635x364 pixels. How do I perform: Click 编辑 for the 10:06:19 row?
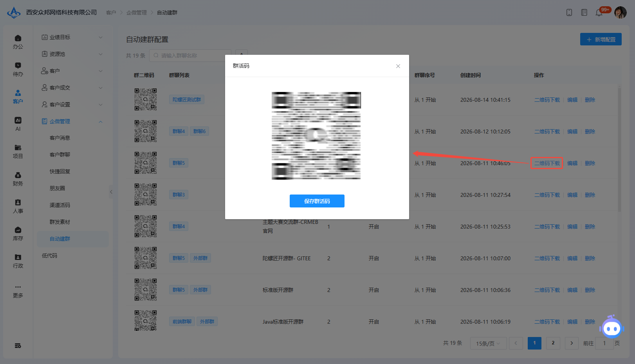coord(572,322)
